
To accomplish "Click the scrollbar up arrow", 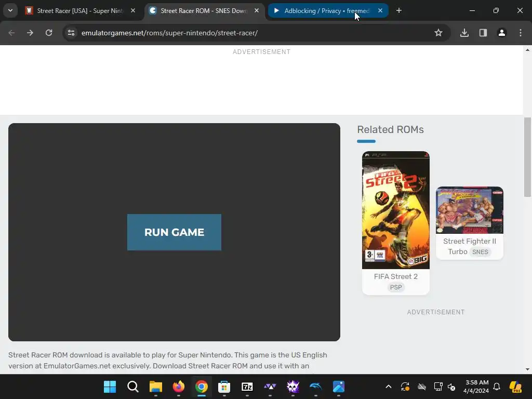I will tap(527, 50).
